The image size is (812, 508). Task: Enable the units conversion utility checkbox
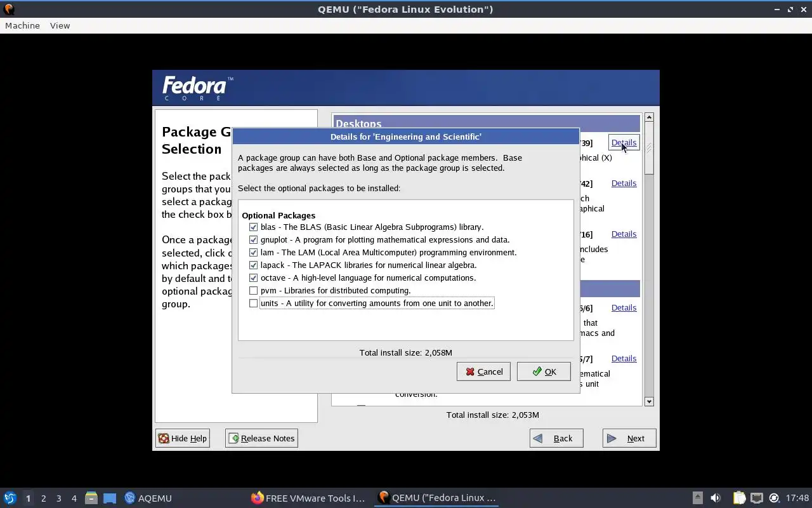(254, 303)
